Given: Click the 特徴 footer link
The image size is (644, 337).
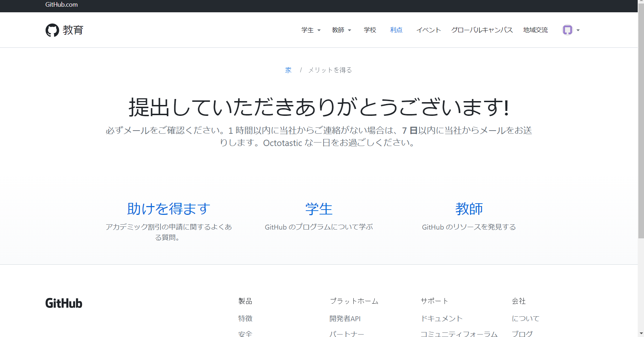Looking at the screenshot, I should (245, 318).
